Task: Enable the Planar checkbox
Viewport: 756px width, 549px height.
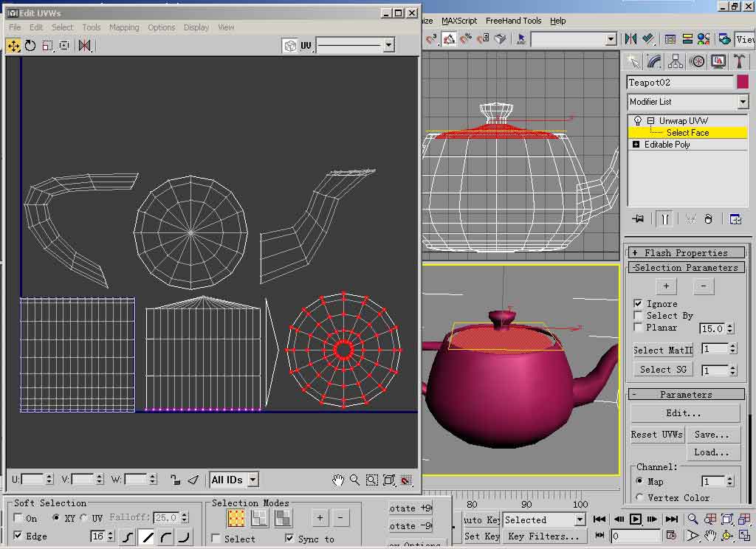Action: 638,328
